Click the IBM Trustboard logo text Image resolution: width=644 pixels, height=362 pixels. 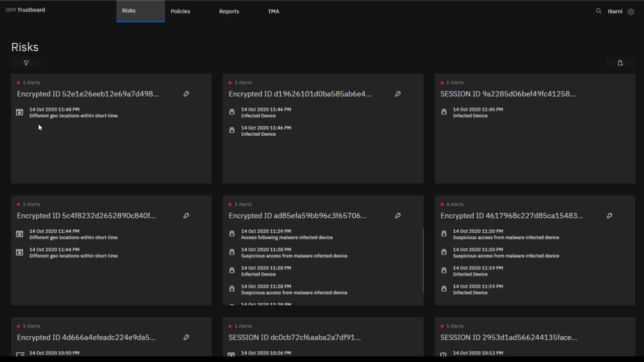click(x=25, y=10)
